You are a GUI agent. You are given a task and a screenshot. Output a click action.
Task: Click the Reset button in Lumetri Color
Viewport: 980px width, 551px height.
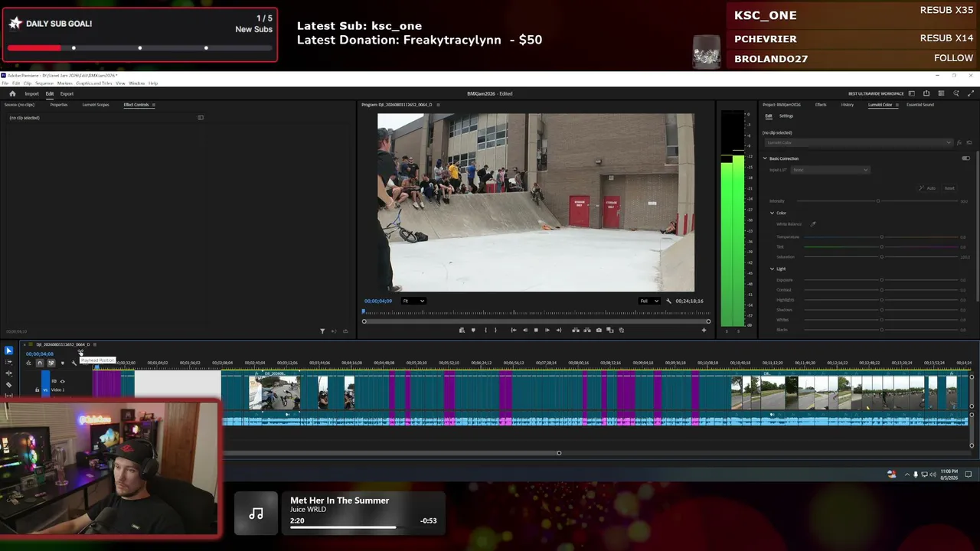[949, 188]
